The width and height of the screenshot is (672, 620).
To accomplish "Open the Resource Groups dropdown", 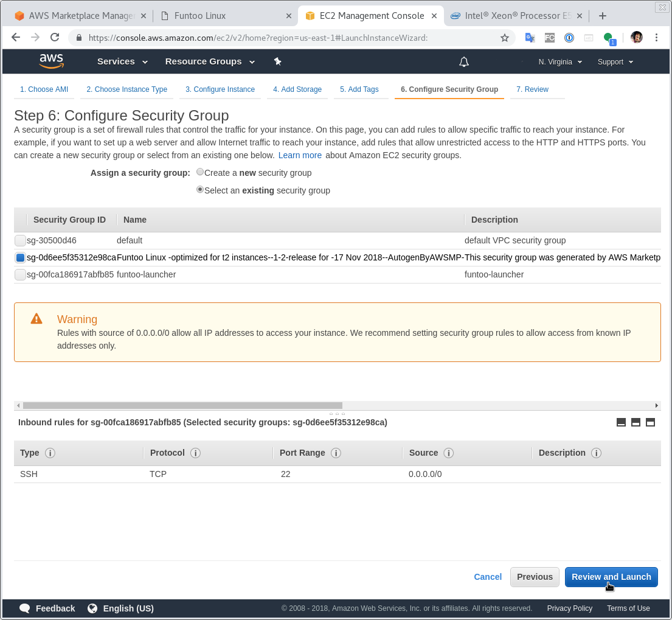I will 210,61.
